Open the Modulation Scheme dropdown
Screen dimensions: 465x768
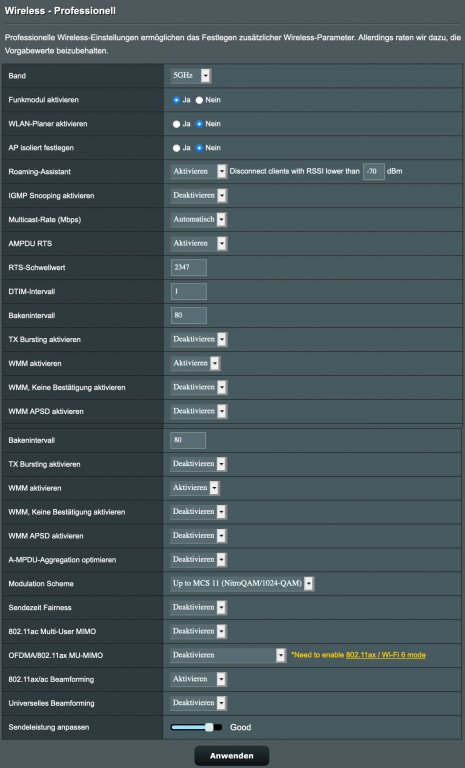tap(242, 583)
